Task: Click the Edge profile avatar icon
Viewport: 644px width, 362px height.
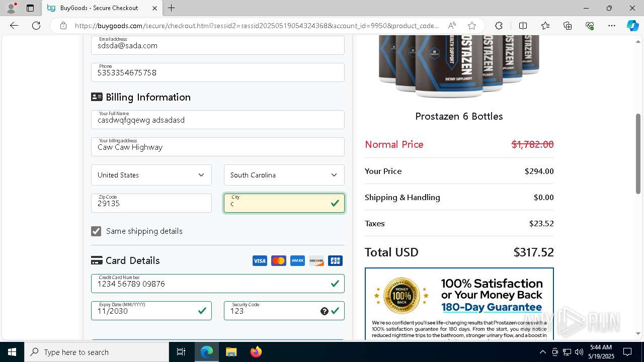Action: click(11, 8)
